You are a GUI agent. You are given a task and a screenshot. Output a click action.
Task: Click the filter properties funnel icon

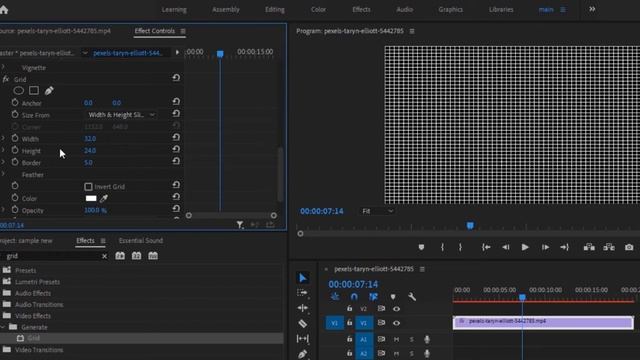(x=240, y=225)
